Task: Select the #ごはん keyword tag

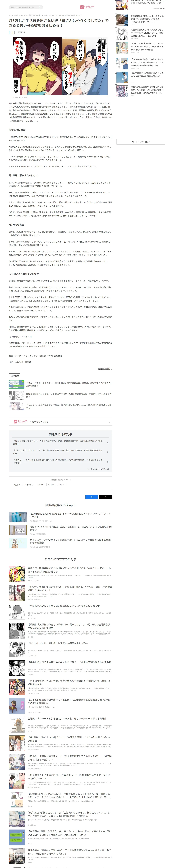Action: [51, 484]
